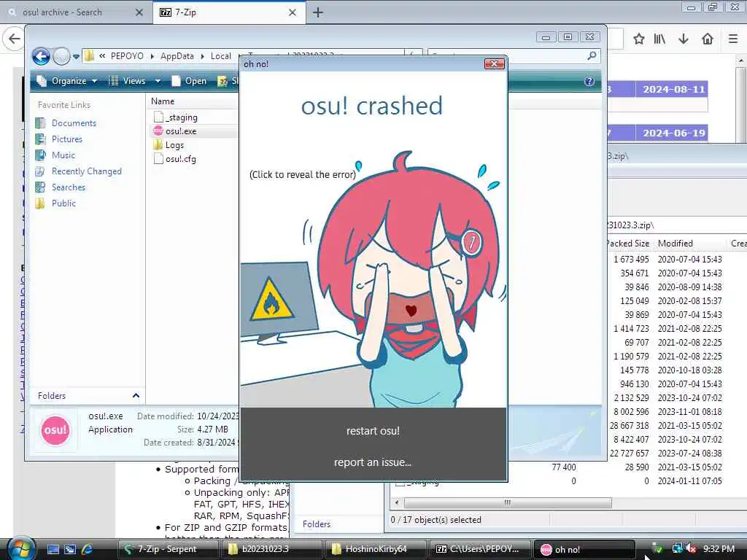Viewport: 747px width, 560px height.
Task: Click the 2024-08-11 date cell on webpage
Action: coord(673,89)
